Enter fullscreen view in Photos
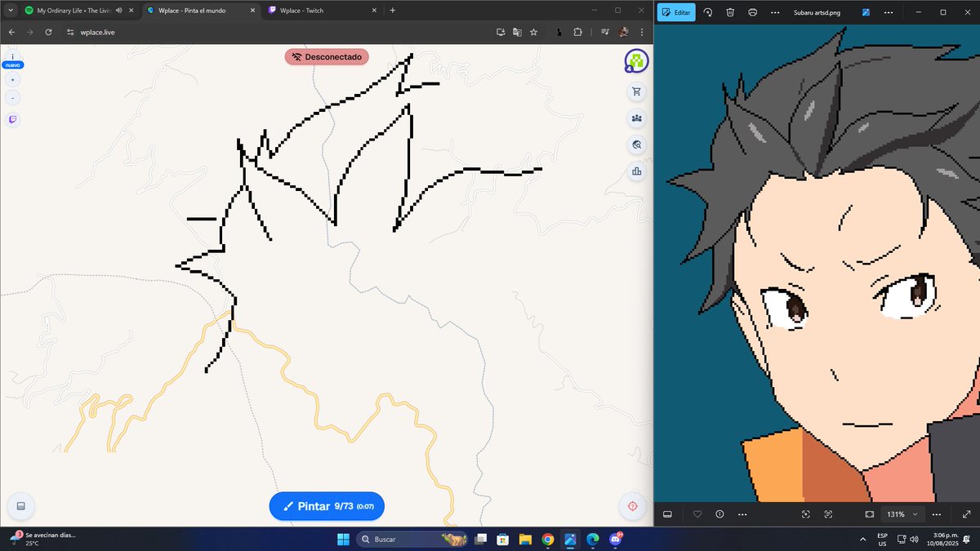Screen dimensions: 980x551 pyautogui.click(x=967, y=514)
